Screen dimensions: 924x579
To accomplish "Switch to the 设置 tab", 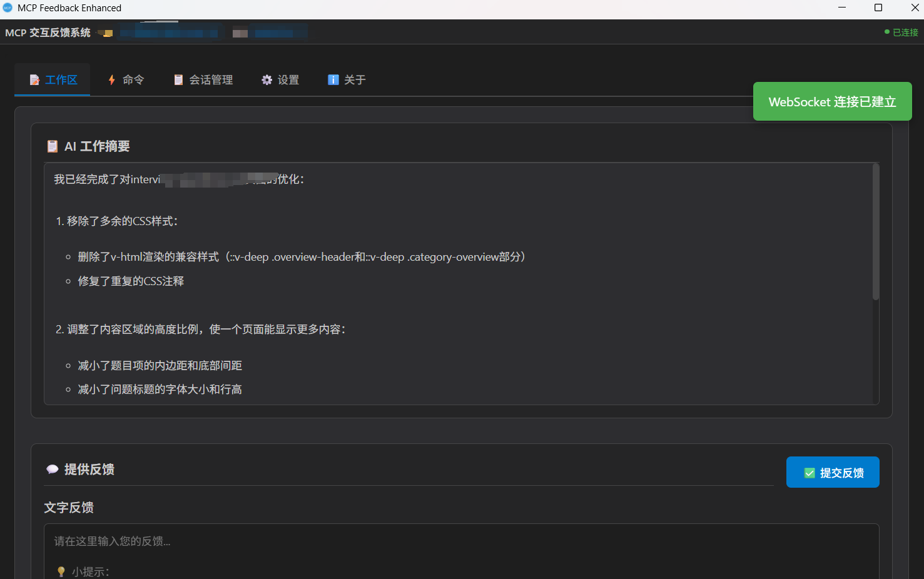I will [x=280, y=79].
